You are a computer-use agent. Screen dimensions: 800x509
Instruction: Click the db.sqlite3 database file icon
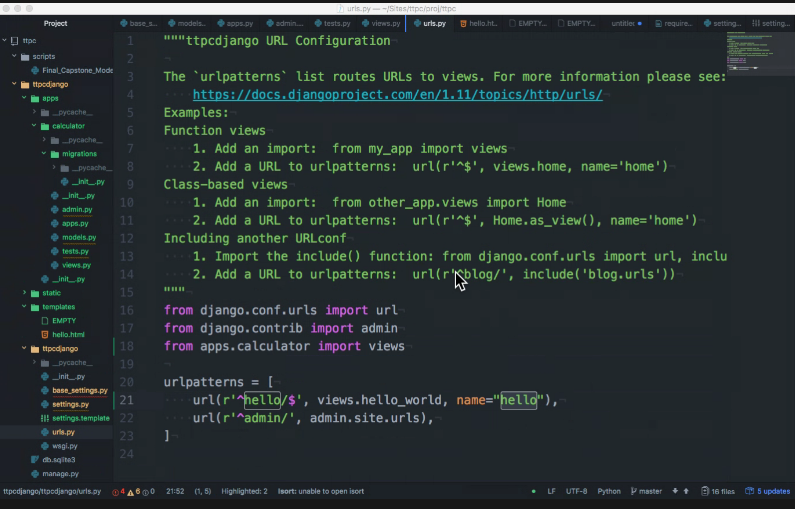coord(34,460)
